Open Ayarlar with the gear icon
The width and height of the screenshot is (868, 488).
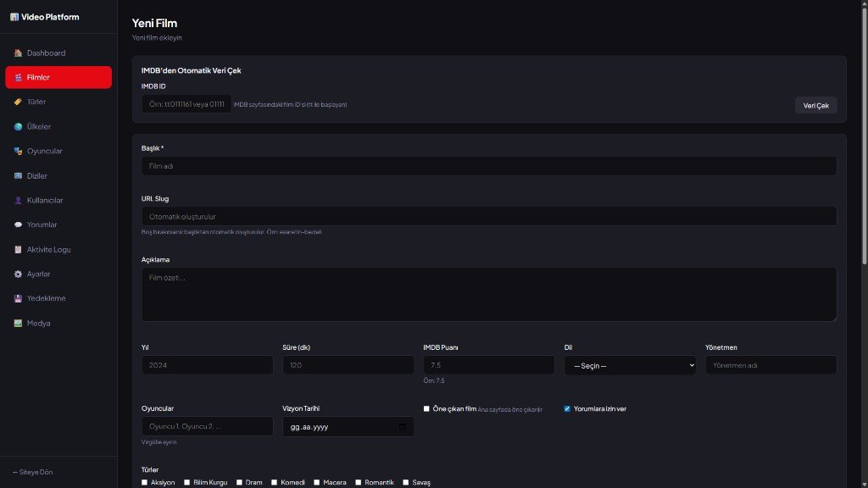(x=17, y=274)
